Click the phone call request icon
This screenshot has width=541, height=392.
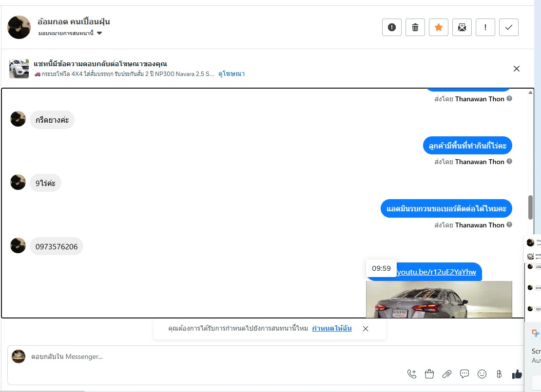coord(412,374)
